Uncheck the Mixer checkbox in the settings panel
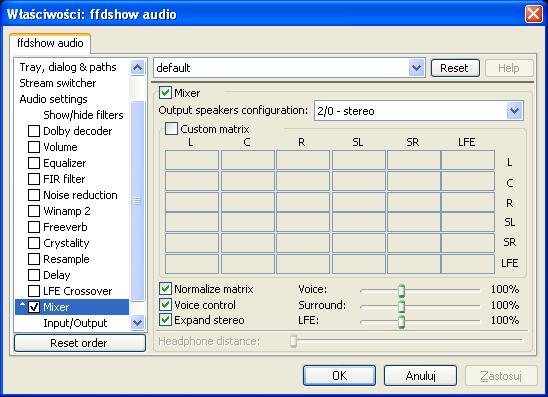 (x=165, y=93)
